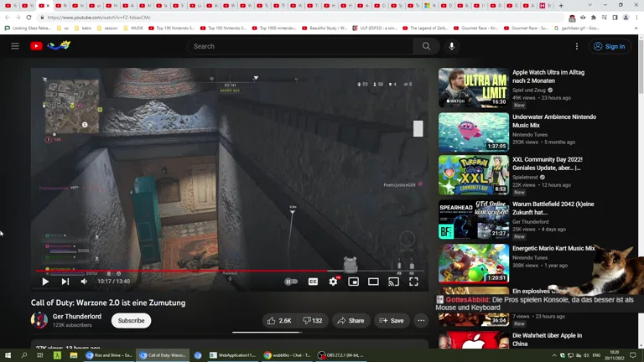Open the tab search chevron
Image resolution: width=644 pixels, height=362 pixels.
(589, 5)
